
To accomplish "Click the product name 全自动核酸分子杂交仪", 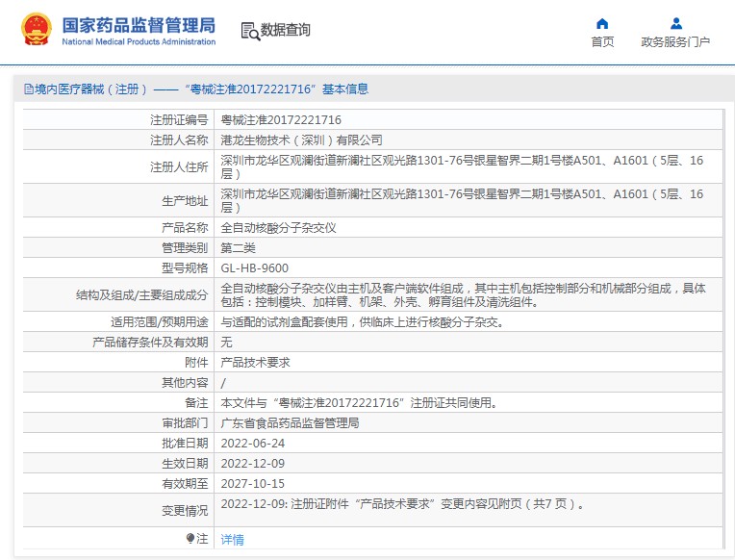I will [278, 228].
